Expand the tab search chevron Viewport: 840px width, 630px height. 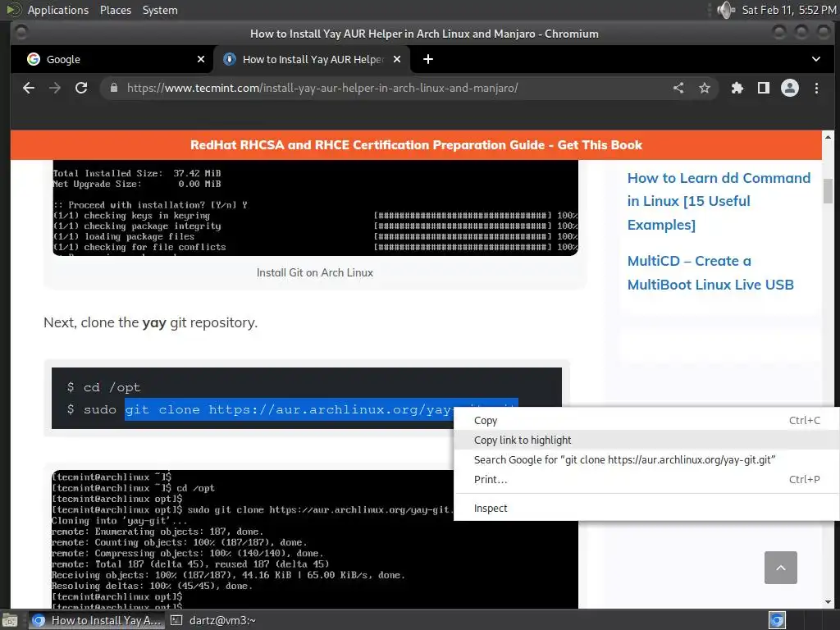click(816, 59)
